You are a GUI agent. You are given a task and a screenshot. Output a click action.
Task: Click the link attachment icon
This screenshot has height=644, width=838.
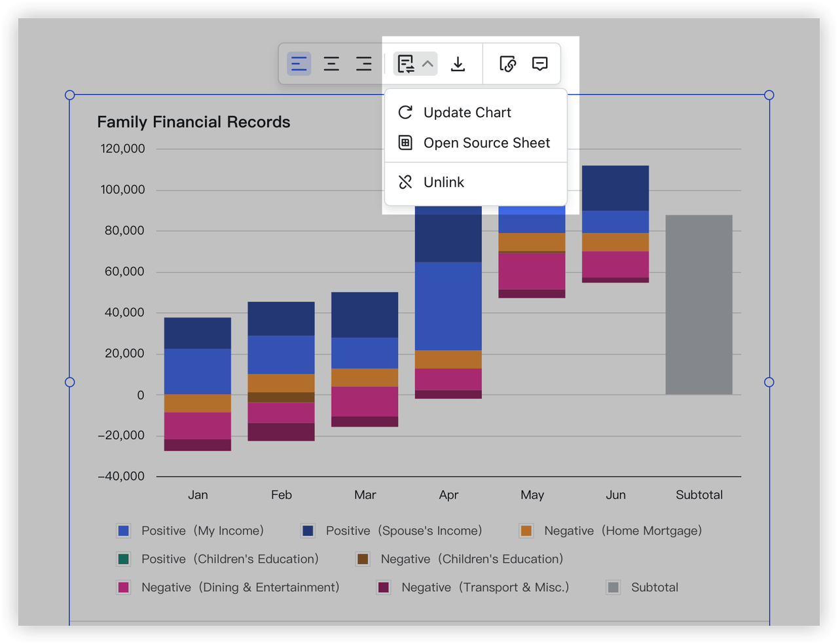pos(507,63)
